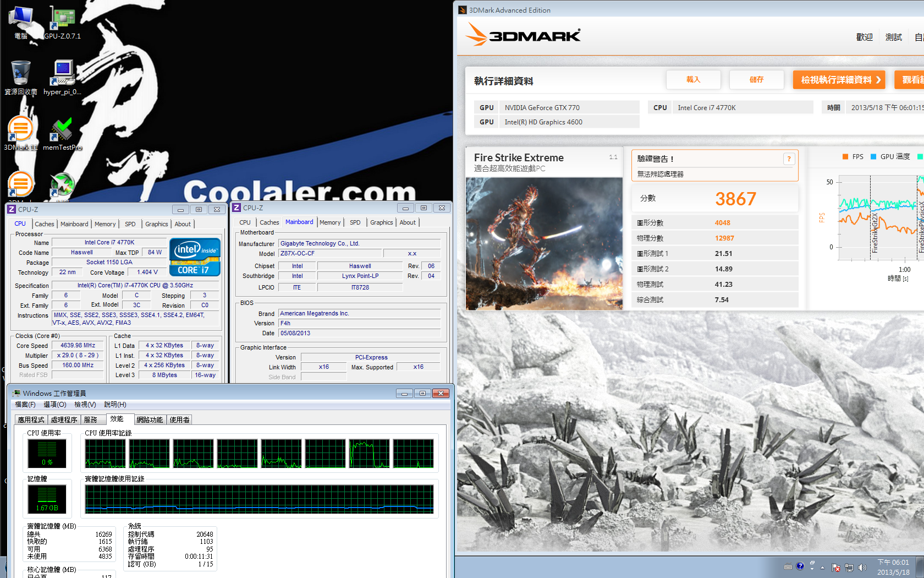
Task: Click the orange FPS legend swatch
Action: [x=845, y=157]
